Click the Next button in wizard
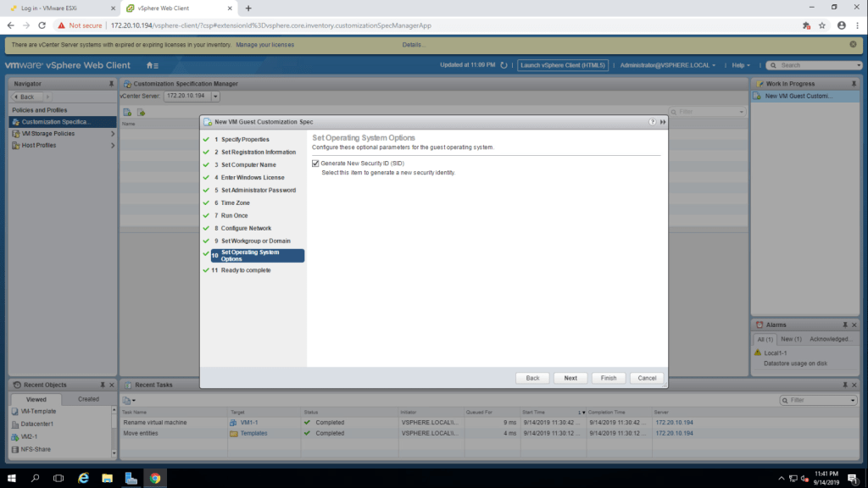868x488 pixels. tap(570, 378)
